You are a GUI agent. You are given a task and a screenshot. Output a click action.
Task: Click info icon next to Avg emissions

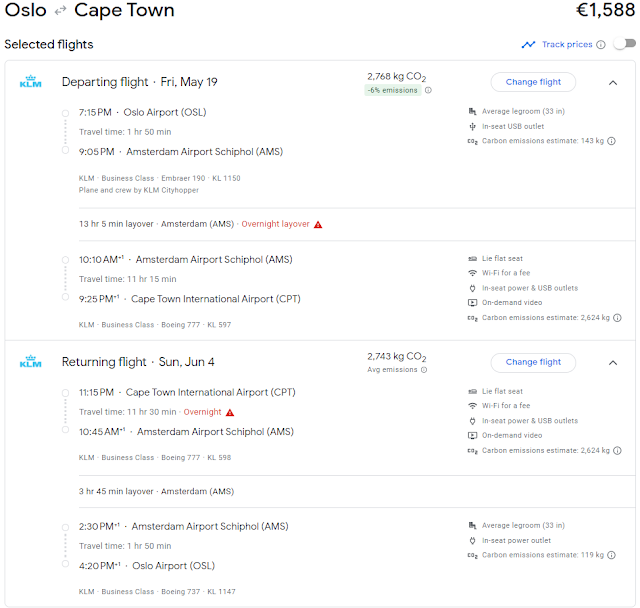click(x=424, y=370)
